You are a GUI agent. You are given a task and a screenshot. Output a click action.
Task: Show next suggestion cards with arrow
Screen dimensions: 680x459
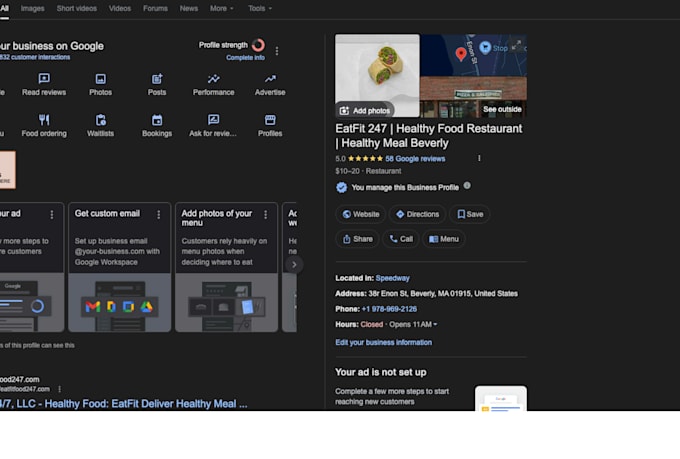(294, 264)
